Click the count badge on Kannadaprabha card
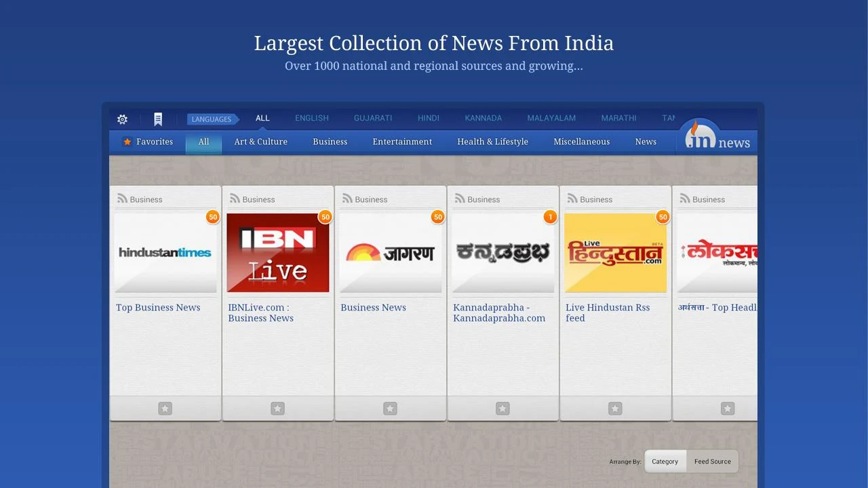Viewport: 868px width, 488px height. point(551,217)
